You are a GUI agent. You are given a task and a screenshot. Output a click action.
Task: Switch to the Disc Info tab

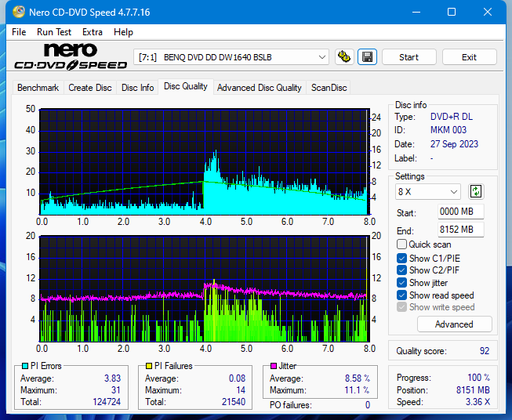click(137, 88)
